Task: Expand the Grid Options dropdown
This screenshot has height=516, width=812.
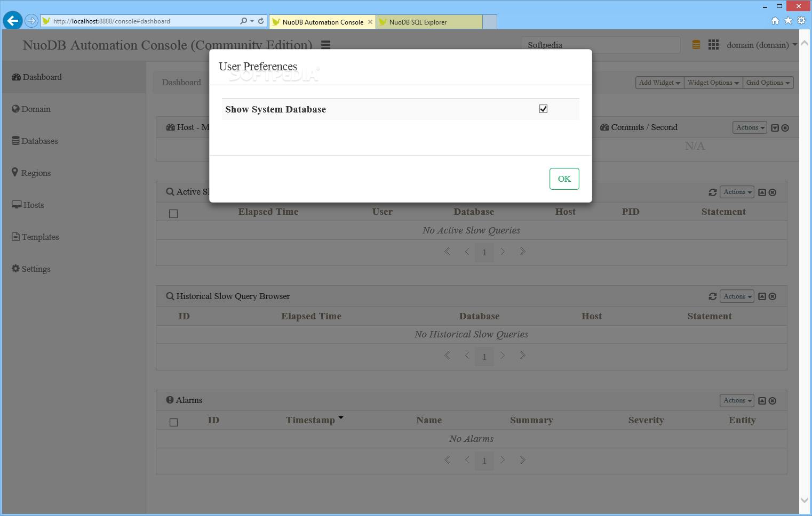Action: [768, 83]
